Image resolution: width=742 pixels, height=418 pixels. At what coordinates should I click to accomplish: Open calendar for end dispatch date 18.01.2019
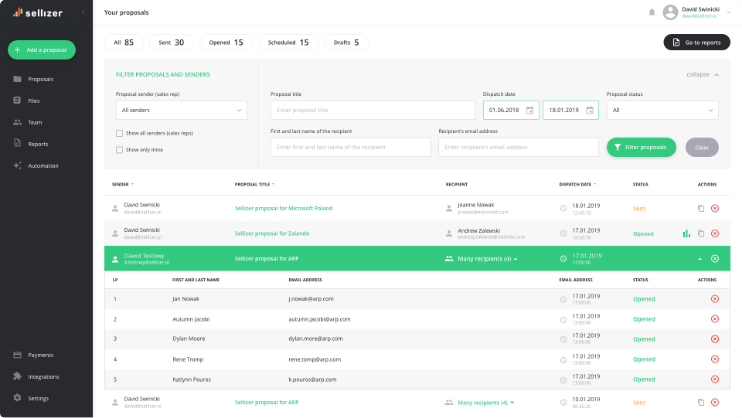coord(590,110)
